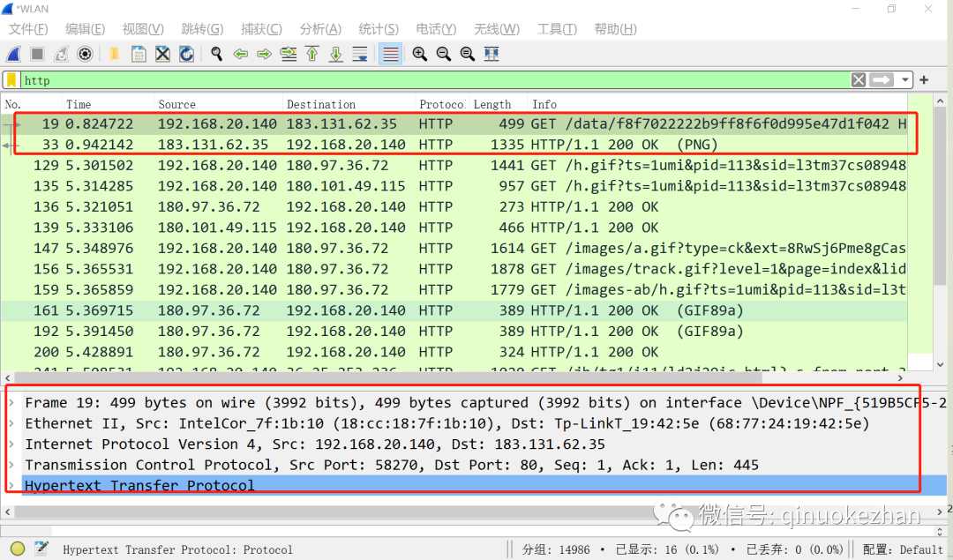Open the display filter history dropdown

[x=904, y=80]
